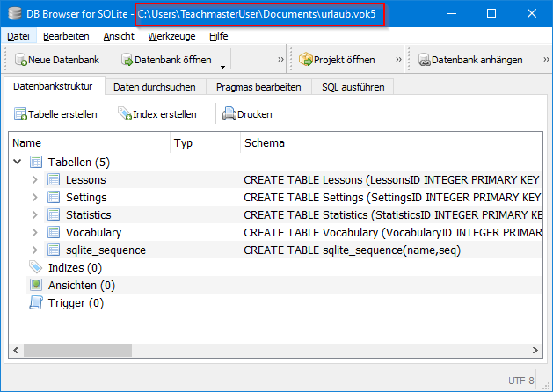Click the Drucken printer icon
Viewport: 553px width, 392px height.
click(x=229, y=114)
